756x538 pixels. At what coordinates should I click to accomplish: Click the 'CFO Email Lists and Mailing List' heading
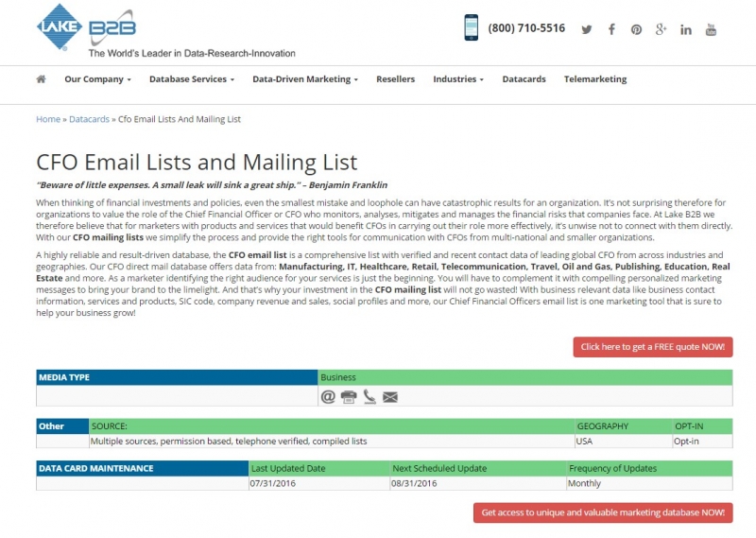click(197, 162)
